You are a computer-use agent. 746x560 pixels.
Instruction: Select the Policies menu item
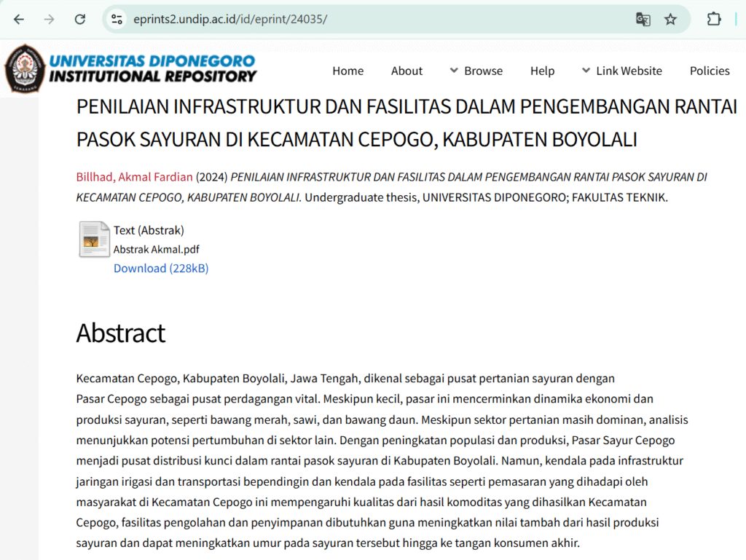[x=709, y=71]
